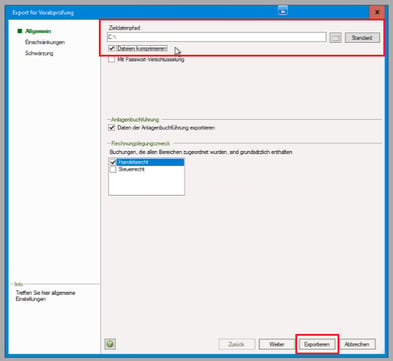Close the Export für Vorabprüfung dialog

click(377, 12)
